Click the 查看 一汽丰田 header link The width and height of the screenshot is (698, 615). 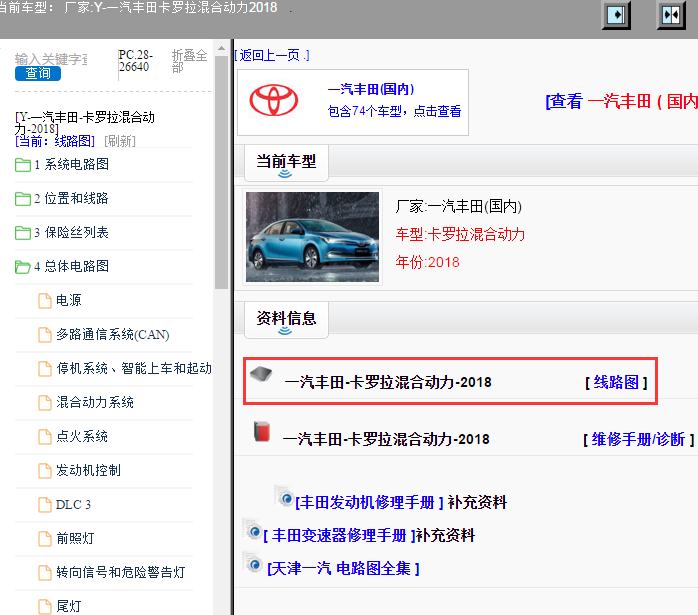tap(621, 101)
